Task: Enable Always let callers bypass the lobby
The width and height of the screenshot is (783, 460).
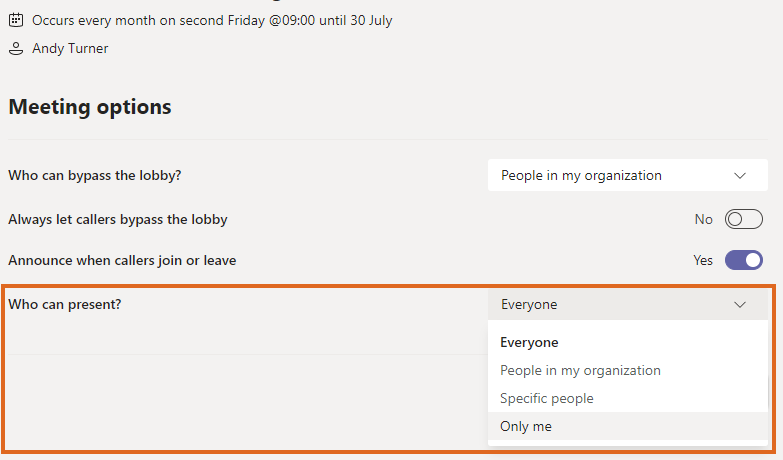Action: click(x=743, y=219)
